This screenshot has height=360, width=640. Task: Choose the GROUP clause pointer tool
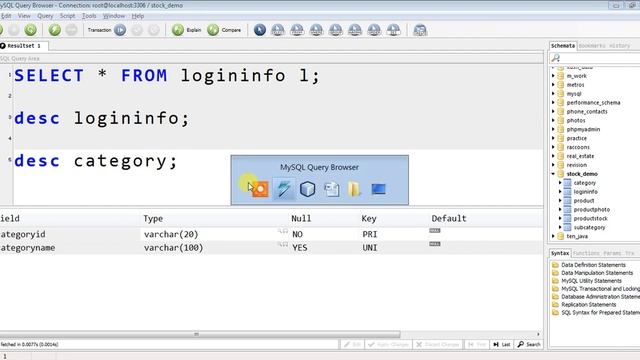(336, 30)
